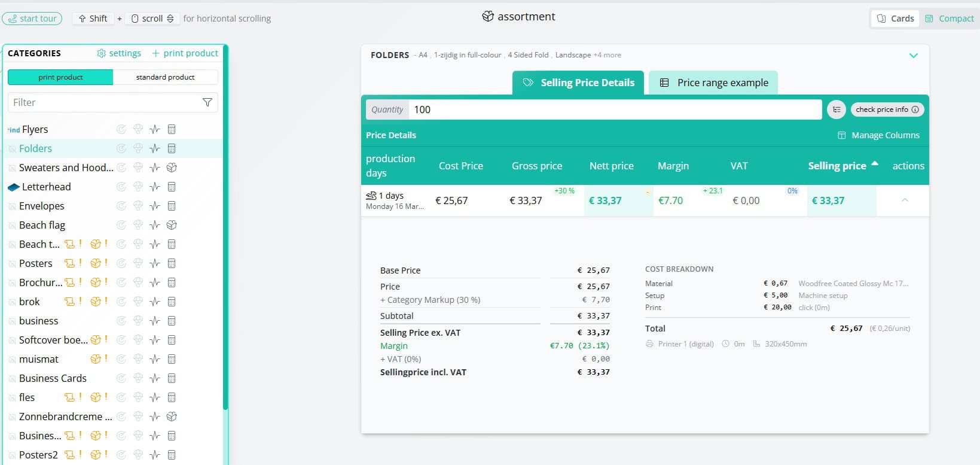This screenshot has height=465, width=980.
Task: Click the calculator icon in the Flyers row
Action: [x=172, y=129]
